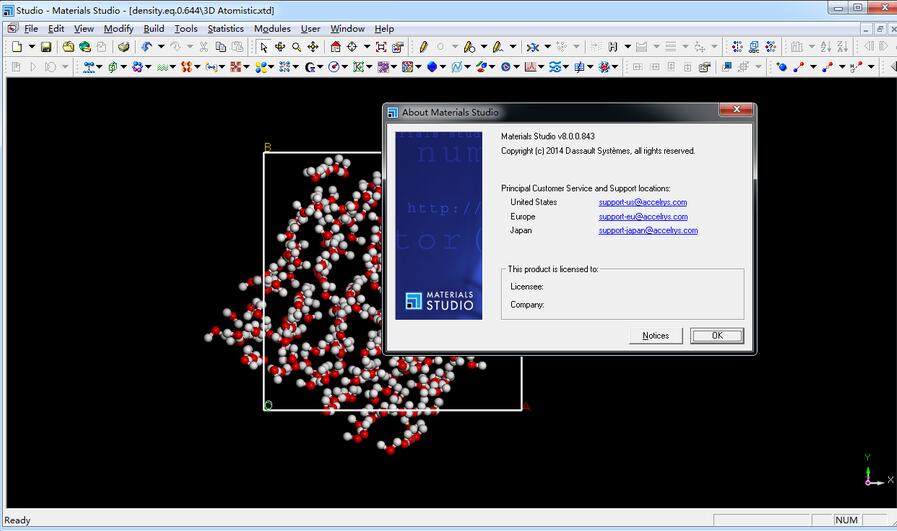The height and width of the screenshot is (531, 897).
Task: Click the Import globe-and-folder icon
Action: [x=85, y=47]
